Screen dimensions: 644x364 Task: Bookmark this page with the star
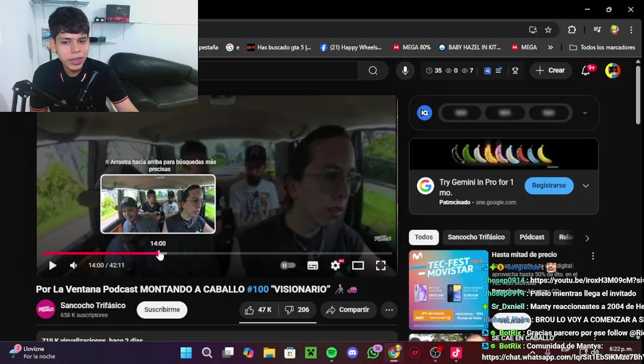click(548, 30)
